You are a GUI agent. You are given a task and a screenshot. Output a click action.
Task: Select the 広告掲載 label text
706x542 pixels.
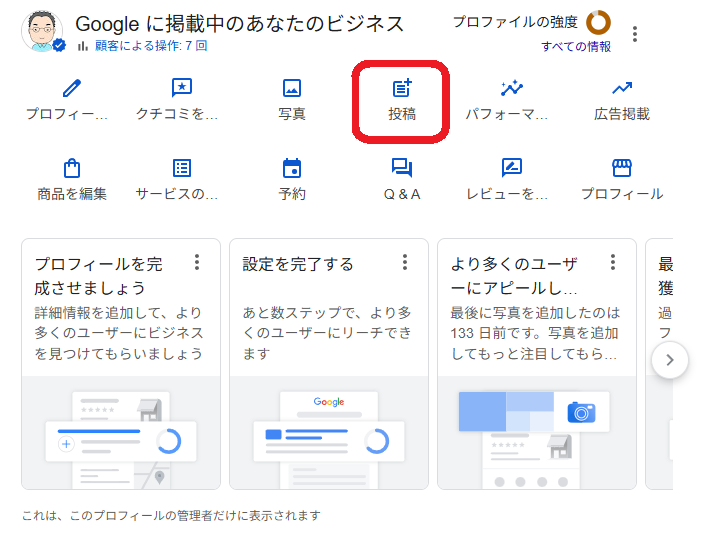(x=622, y=114)
